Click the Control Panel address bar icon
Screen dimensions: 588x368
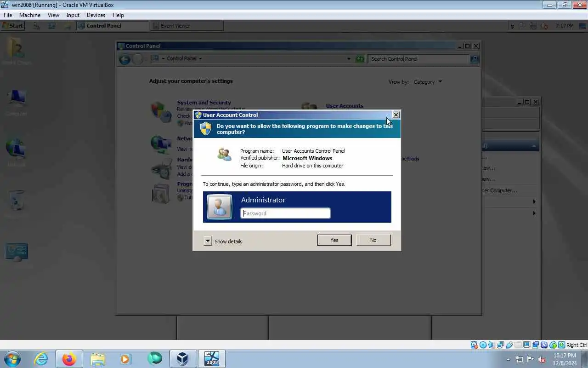(155, 58)
